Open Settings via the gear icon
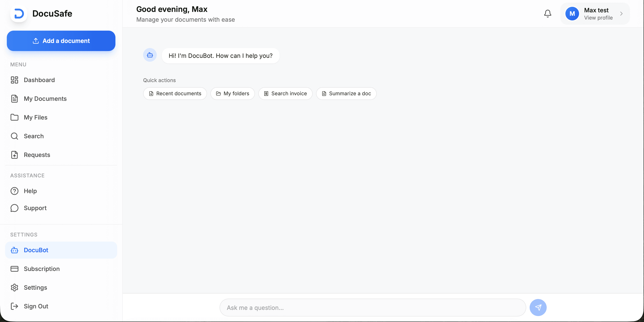This screenshot has height=322, width=644. click(14, 288)
